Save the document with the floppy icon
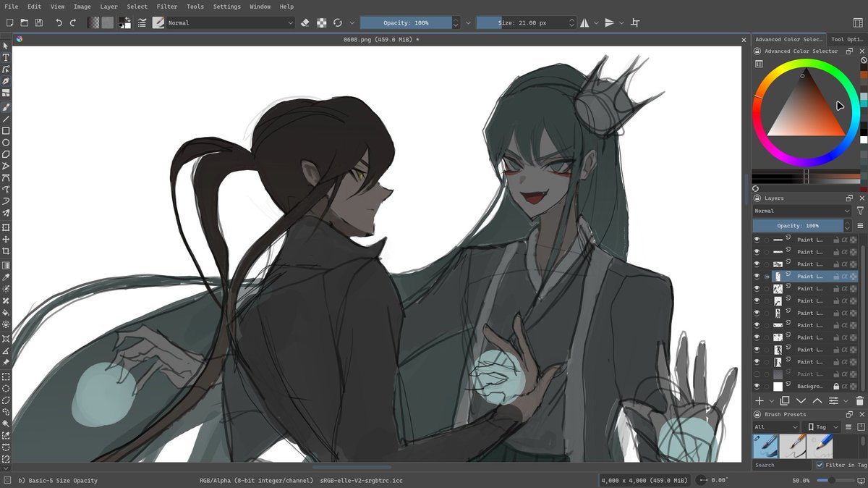The image size is (868, 488). pyautogui.click(x=39, y=23)
